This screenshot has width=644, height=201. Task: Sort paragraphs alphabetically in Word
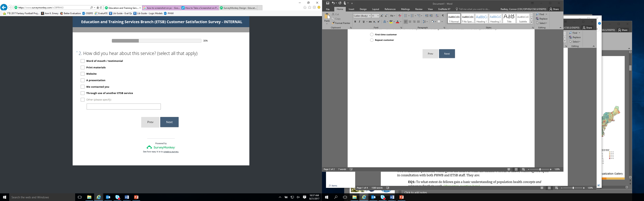coord(437,16)
